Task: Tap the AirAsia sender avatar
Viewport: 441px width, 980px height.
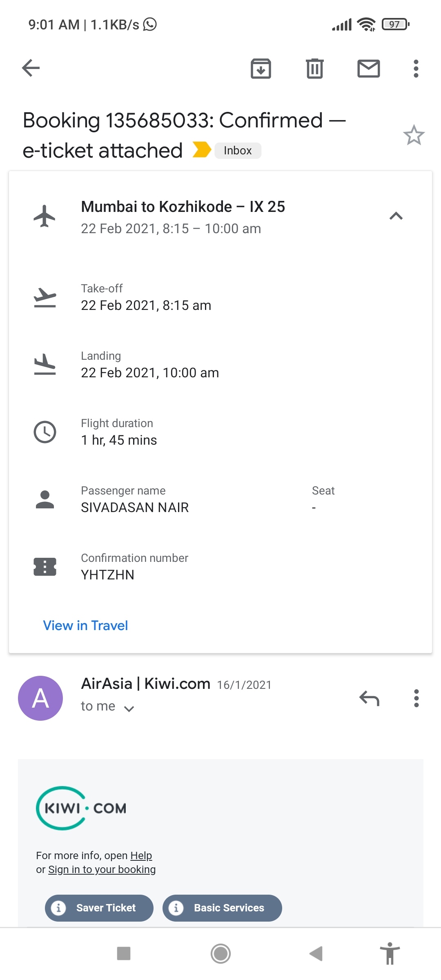Action: point(40,698)
